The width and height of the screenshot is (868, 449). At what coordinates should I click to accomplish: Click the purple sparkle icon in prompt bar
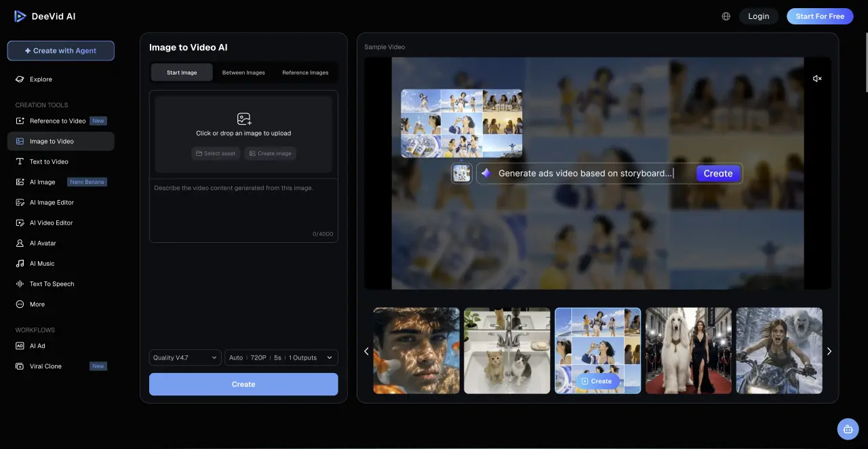486,173
